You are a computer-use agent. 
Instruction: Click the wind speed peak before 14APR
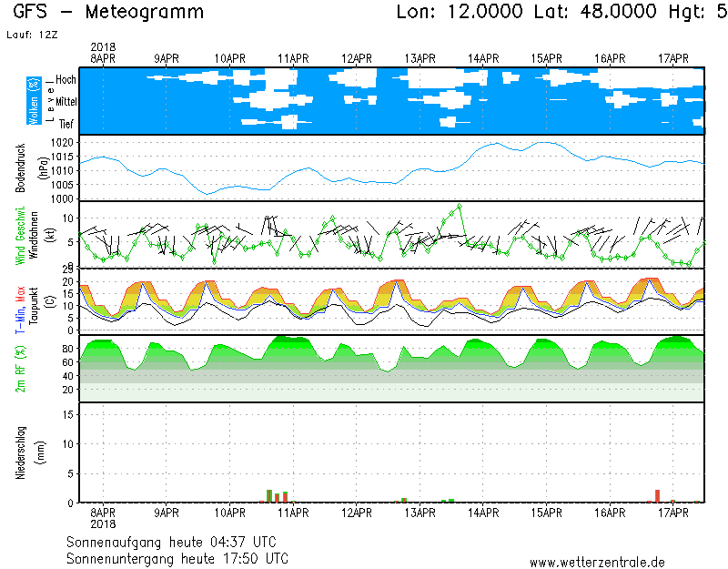tap(460, 206)
